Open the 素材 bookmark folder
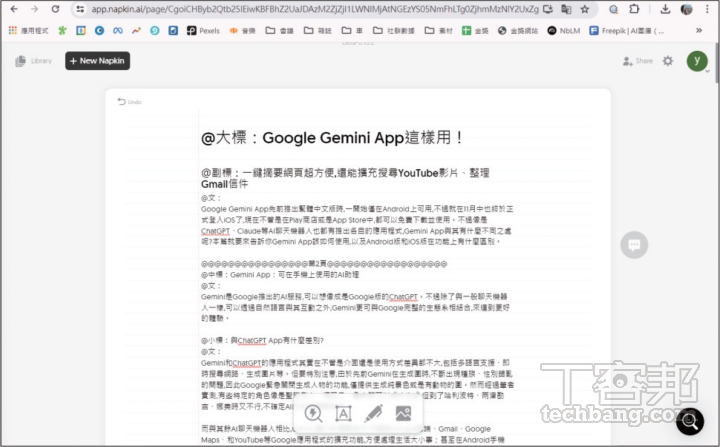 438,30
